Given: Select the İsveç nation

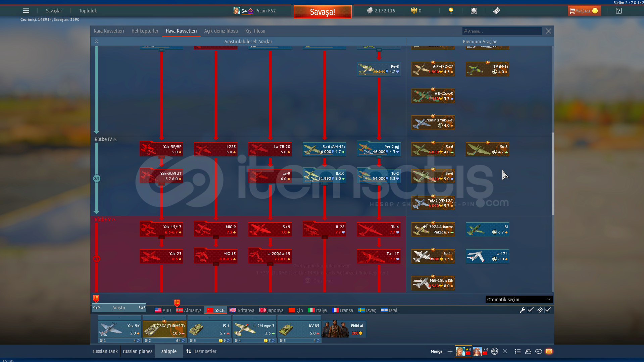Looking at the screenshot, I should point(367,310).
